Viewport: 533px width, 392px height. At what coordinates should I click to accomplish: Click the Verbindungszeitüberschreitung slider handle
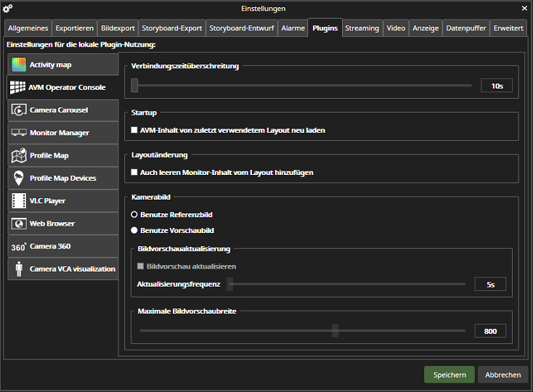click(134, 85)
